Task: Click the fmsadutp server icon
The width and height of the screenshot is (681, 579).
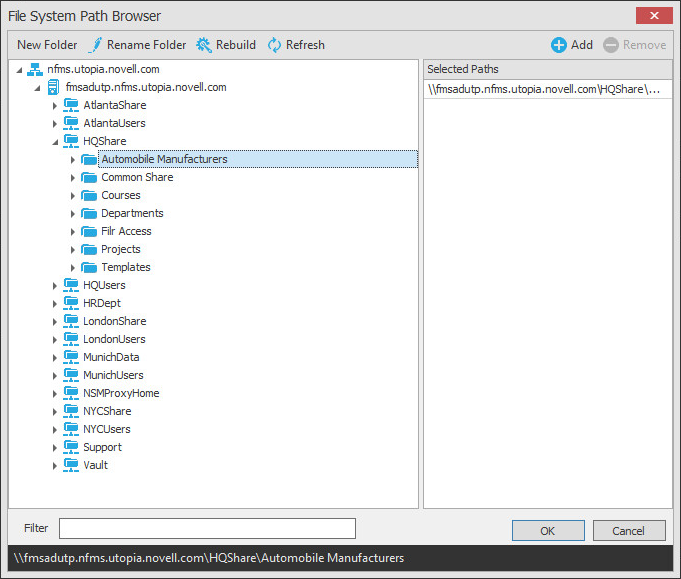Action: [53, 87]
